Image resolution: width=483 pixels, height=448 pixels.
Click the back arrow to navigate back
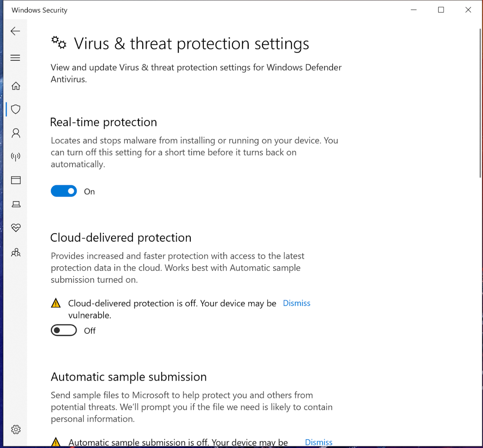(x=15, y=31)
